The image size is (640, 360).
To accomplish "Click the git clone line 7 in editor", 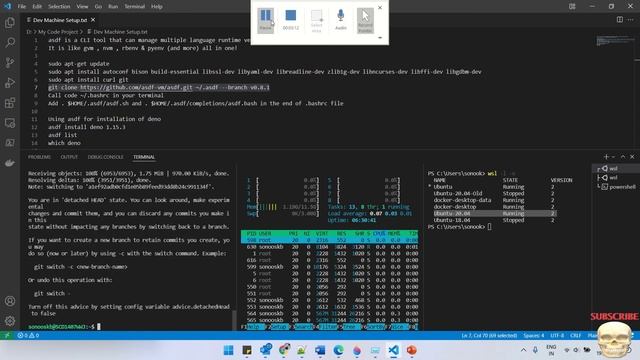I will (x=159, y=87).
